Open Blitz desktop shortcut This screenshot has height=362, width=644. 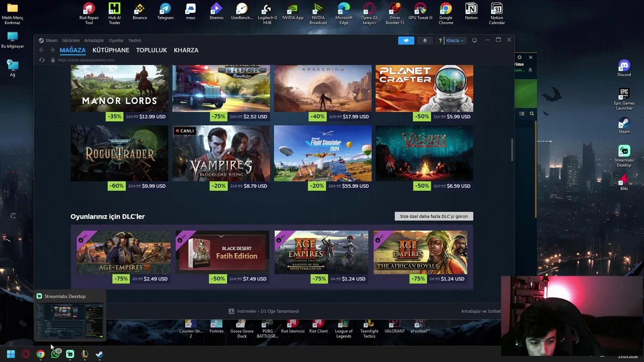(624, 183)
